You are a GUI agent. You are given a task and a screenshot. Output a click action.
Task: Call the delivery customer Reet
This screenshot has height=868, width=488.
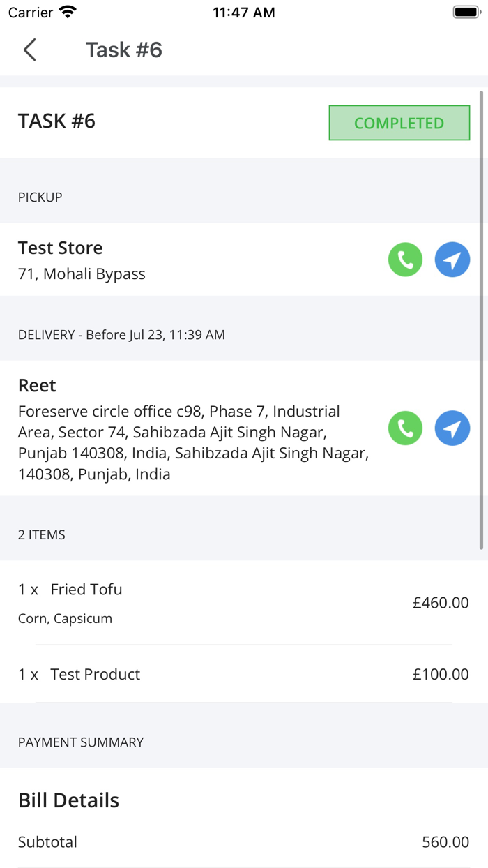click(x=405, y=428)
